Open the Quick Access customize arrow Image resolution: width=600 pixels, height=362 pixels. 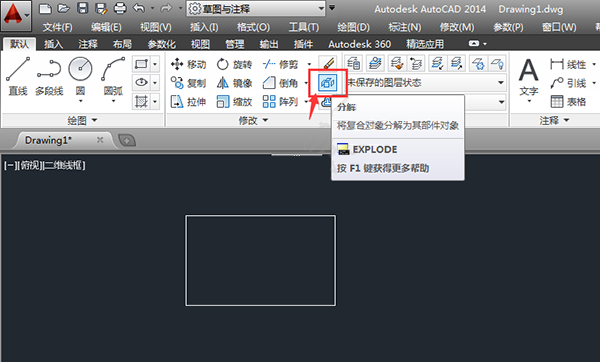point(332,8)
